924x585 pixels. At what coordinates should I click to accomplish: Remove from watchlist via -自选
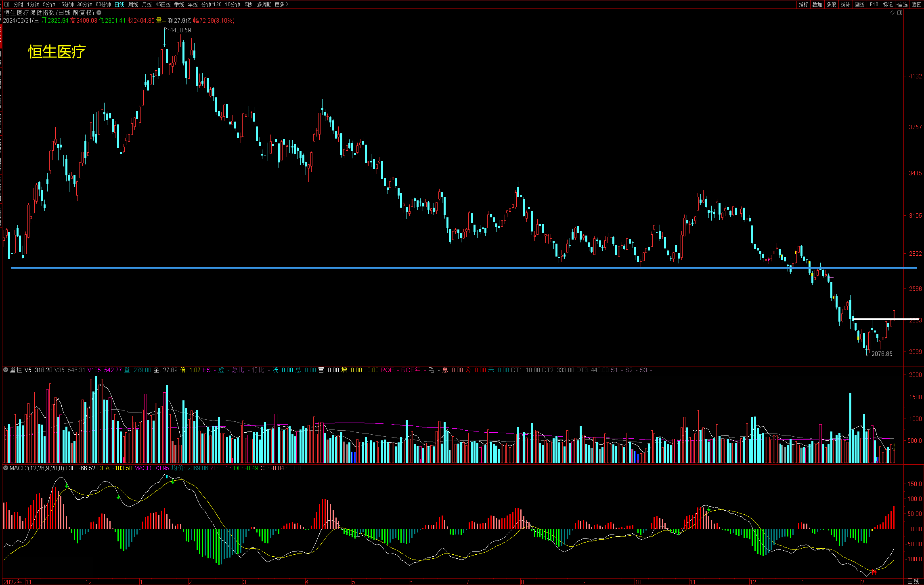pyautogui.click(x=902, y=4)
